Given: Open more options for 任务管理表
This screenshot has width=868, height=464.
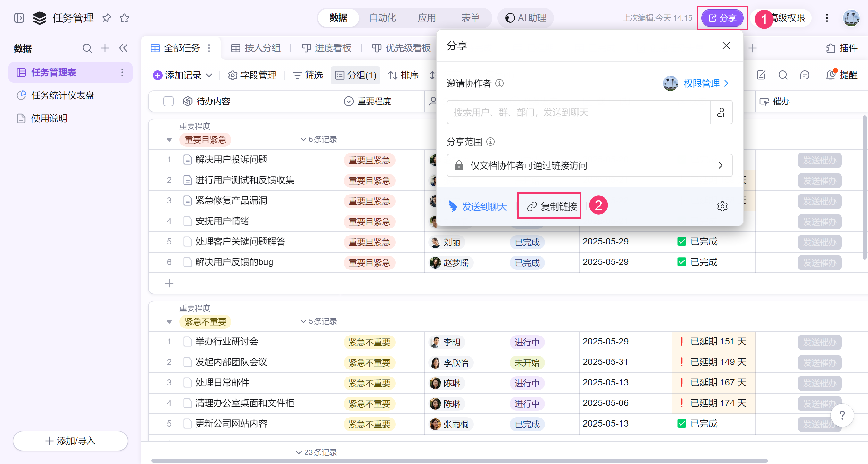Looking at the screenshot, I should [122, 72].
